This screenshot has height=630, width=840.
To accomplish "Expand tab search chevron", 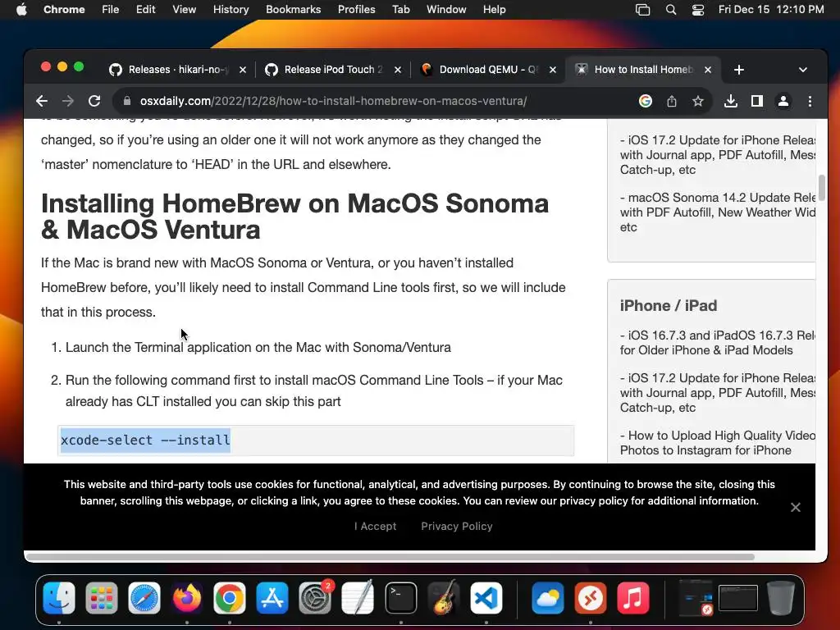I will (802, 70).
